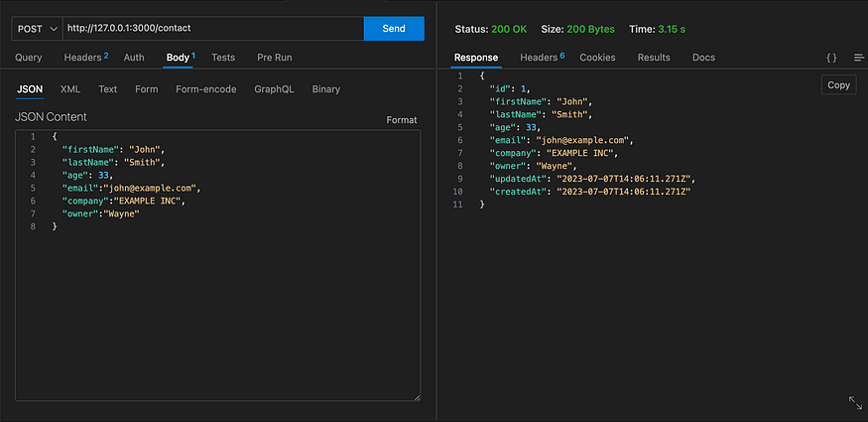This screenshot has width=868, height=422.
Task: Open the Tests tab
Action: tap(223, 58)
